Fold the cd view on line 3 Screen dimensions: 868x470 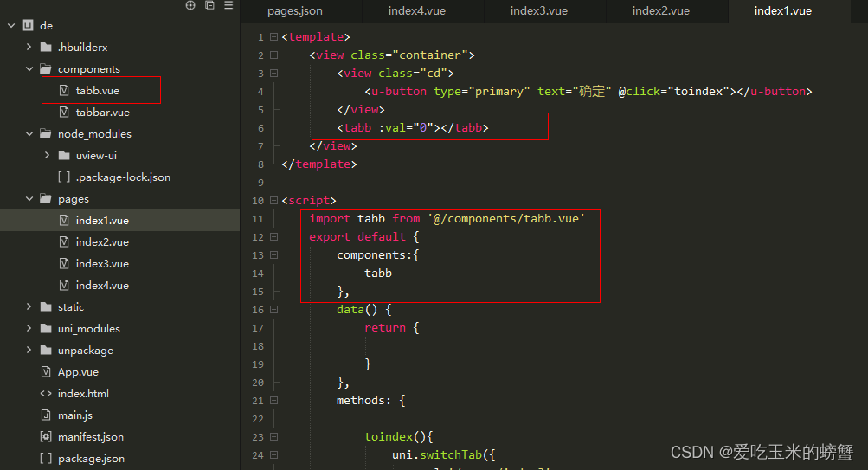coord(273,73)
